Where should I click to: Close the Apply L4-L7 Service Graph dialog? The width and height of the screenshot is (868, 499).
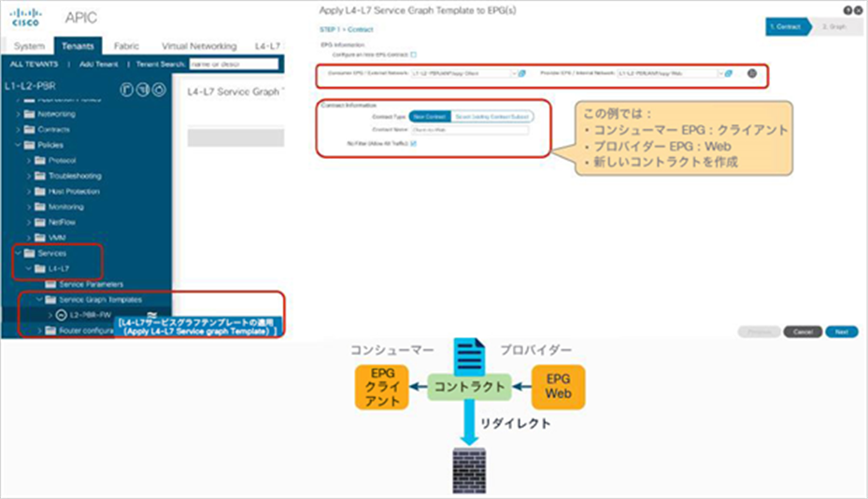tap(857, 10)
